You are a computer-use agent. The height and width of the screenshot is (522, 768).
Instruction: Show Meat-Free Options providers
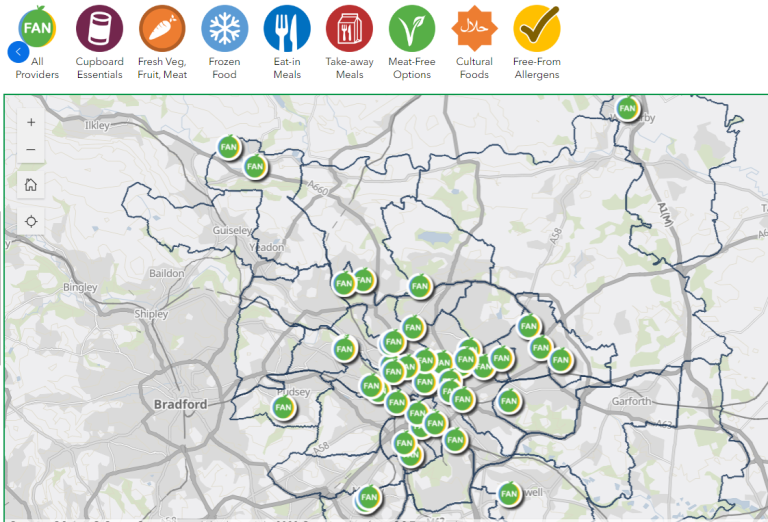tap(412, 28)
